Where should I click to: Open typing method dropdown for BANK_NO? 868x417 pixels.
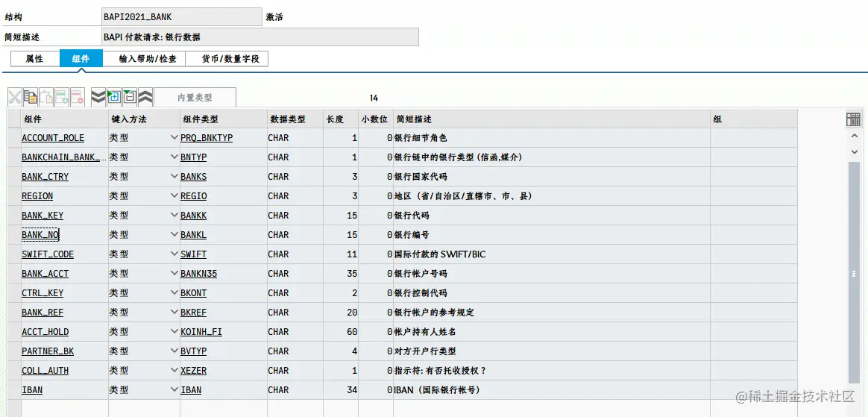pos(174,235)
